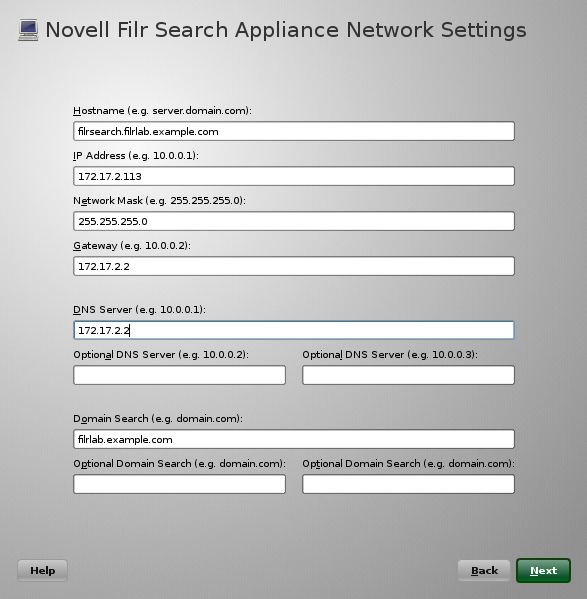This screenshot has width=587, height=599.
Task: Click the first Optional Domain Search field
Action: [x=179, y=484]
